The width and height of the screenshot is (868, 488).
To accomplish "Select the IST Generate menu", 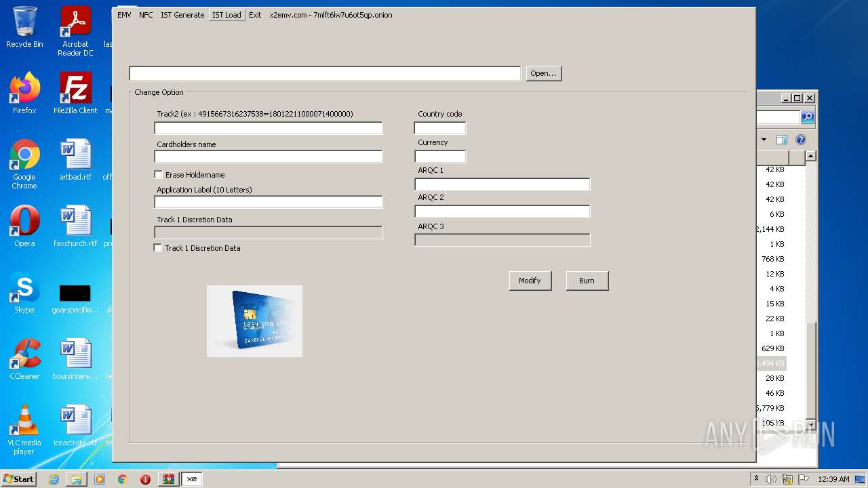I will point(182,15).
